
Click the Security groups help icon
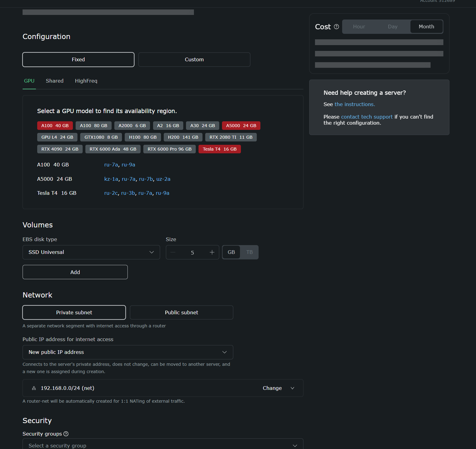click(66, 434)
